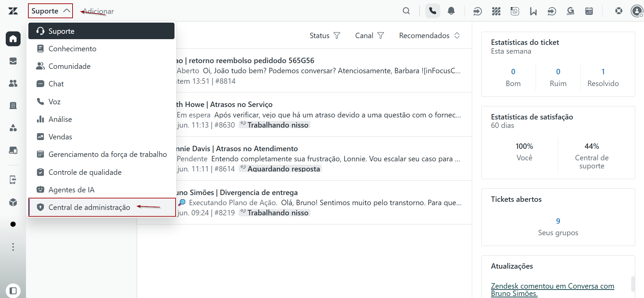
Task: Click Trabalhando nisso tag on ticket #8219
Action: pos(274,213)
